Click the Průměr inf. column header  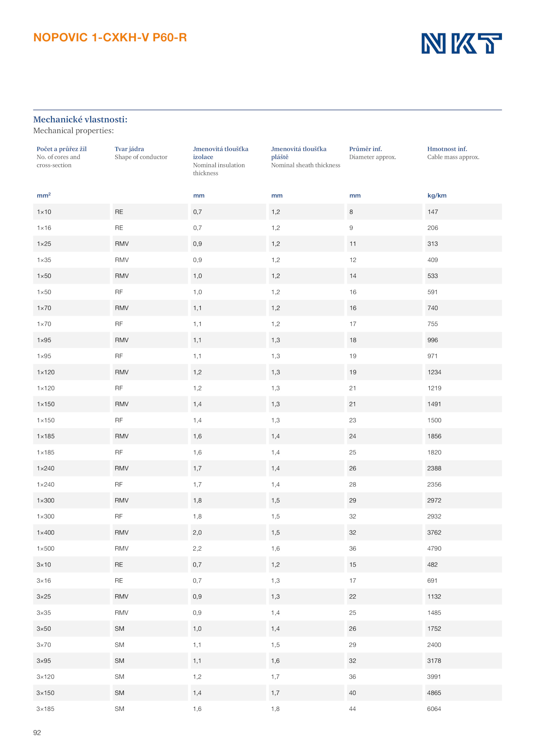click(365, 149)
